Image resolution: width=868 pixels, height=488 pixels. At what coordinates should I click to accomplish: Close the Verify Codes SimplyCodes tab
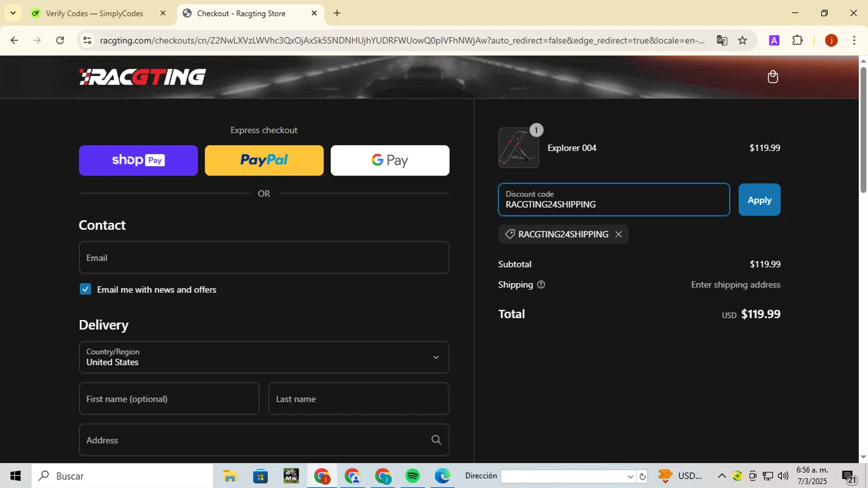163,13
